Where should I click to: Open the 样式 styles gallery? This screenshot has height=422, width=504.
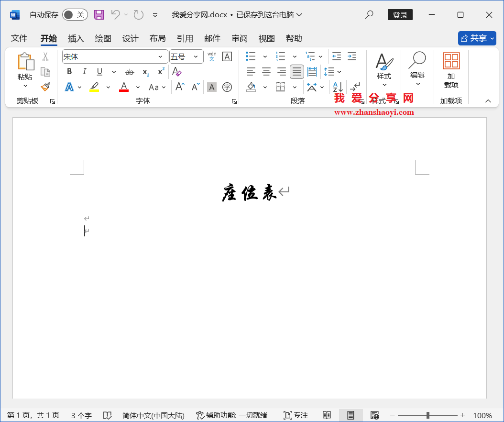pyautogui.click(x=384, y=70)
